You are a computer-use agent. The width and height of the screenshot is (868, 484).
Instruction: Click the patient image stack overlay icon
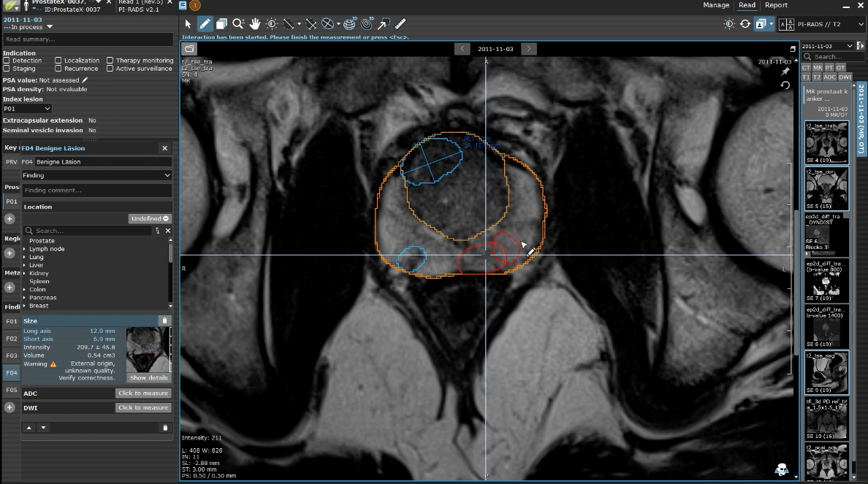pos(761,24)
